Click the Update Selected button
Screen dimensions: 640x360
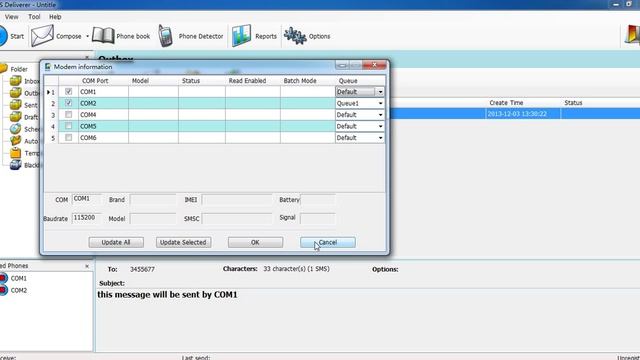[183, 242]
